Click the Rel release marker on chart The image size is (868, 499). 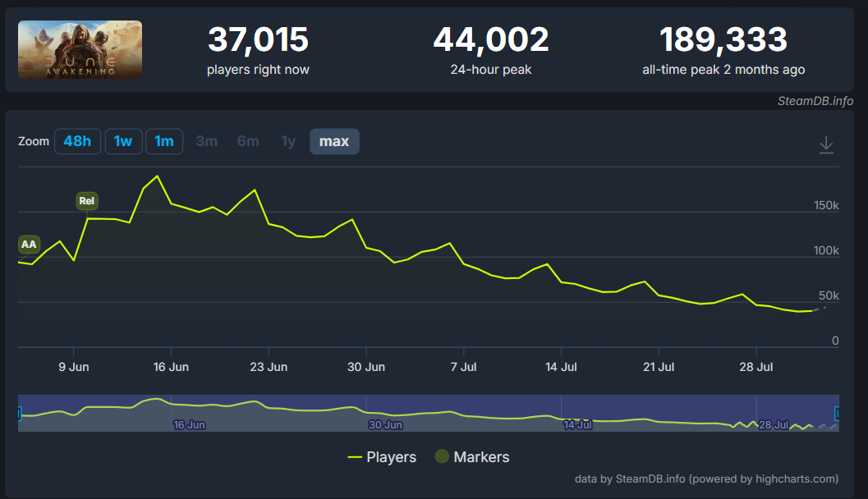click(x=87, y=201)
